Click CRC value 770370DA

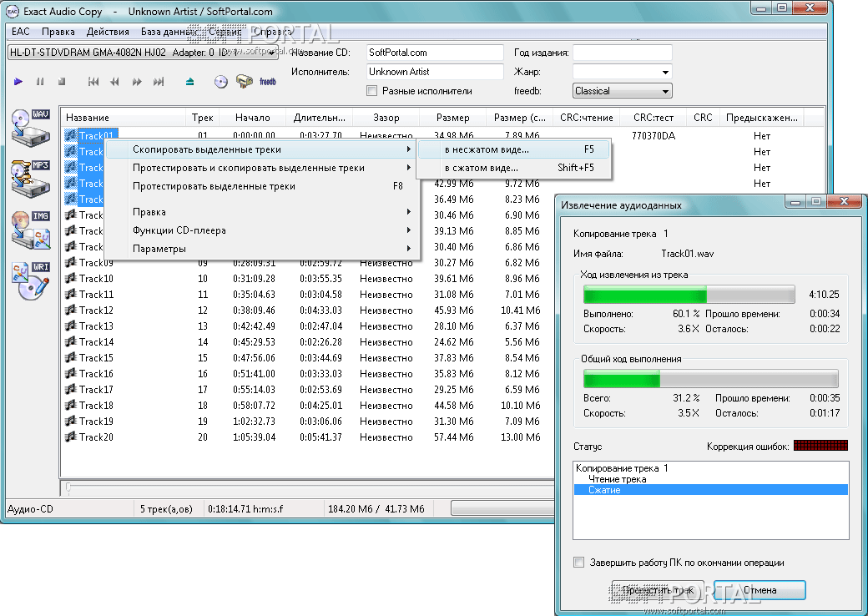[x=654, y=135]
